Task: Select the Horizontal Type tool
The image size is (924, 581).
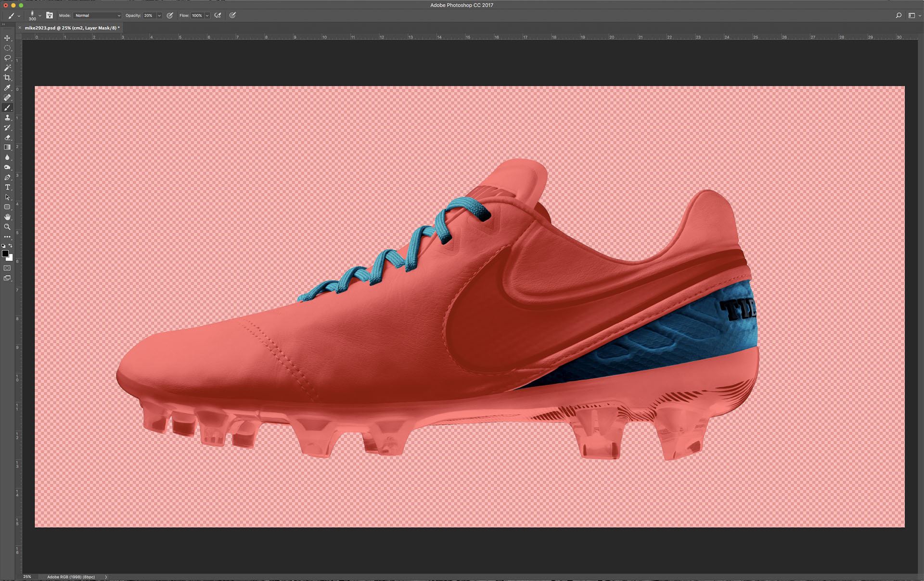Action: point(7,187)
